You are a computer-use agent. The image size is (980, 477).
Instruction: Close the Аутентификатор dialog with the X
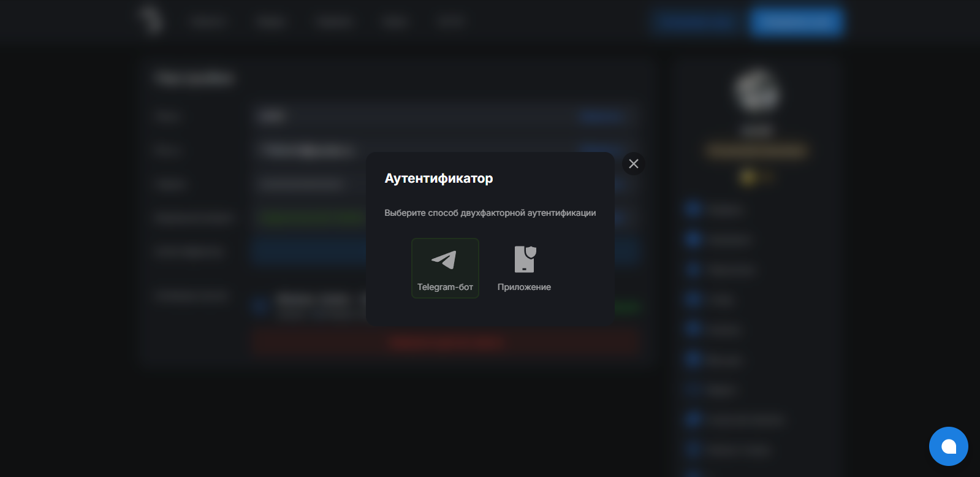coord(634,164)
